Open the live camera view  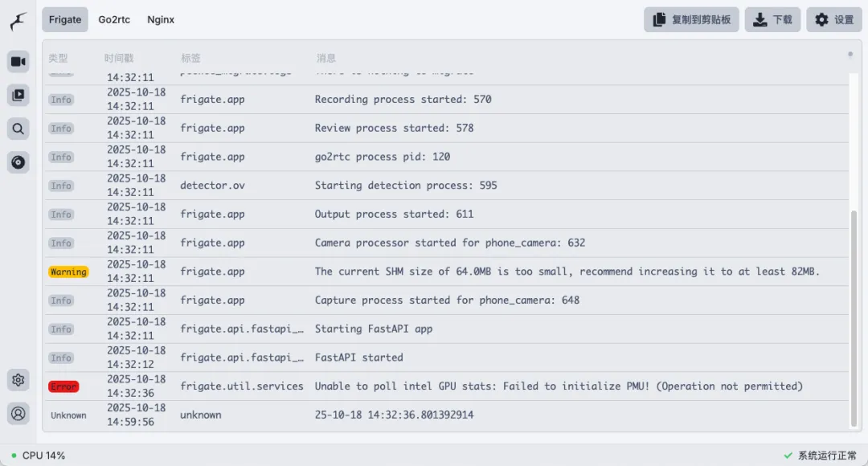(18, 62)
